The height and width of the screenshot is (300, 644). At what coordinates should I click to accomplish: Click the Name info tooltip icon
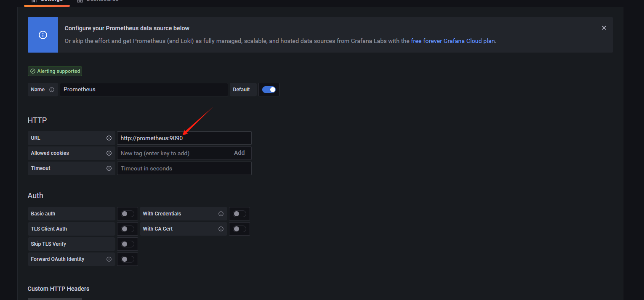tap(52, 90)
